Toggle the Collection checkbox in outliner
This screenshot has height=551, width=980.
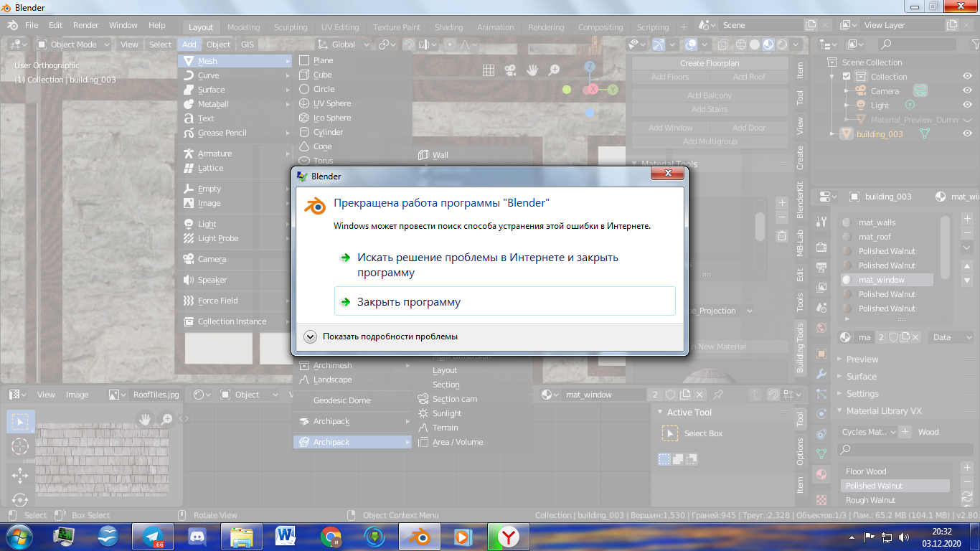tap(847, 77)
